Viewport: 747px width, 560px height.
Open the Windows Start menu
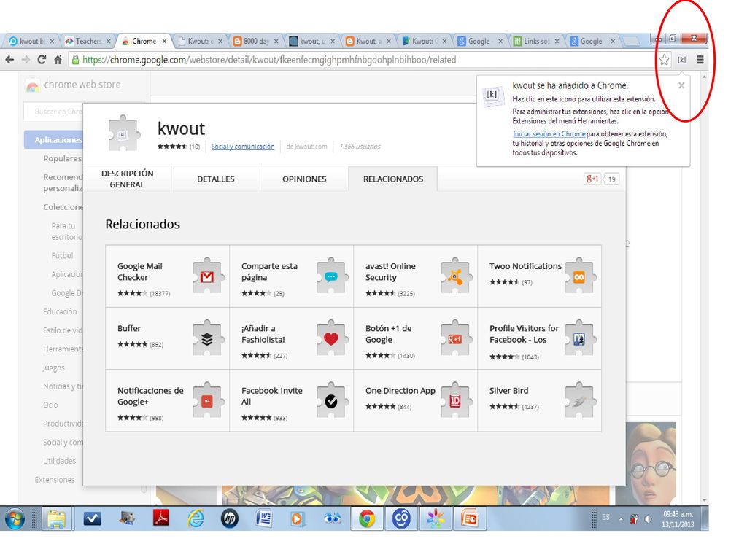[x=15, y=518]
